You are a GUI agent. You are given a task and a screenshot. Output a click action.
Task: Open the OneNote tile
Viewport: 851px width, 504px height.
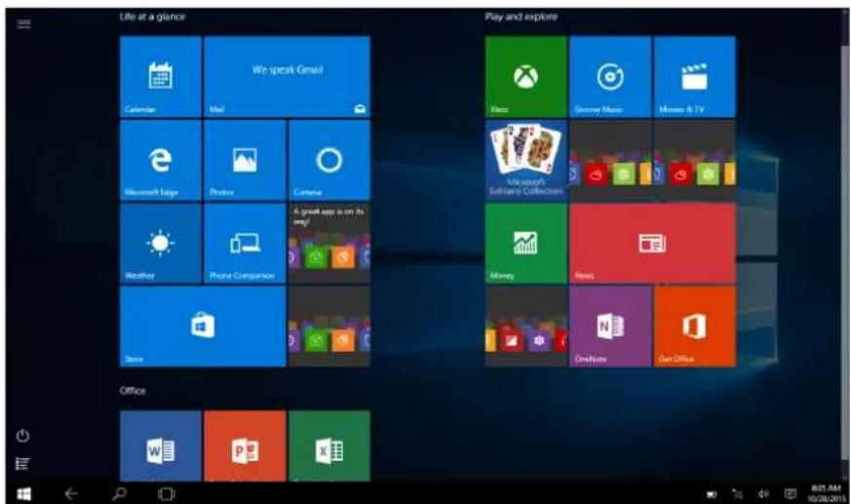[x=609, y=327]
